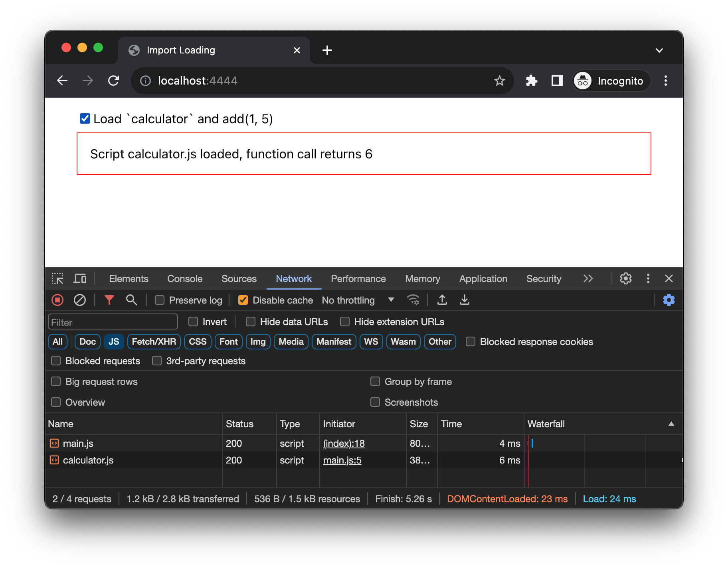This screenshot has width=728, height=568.
Task: Click inside the network Filter input field
Action: [113, 321]
